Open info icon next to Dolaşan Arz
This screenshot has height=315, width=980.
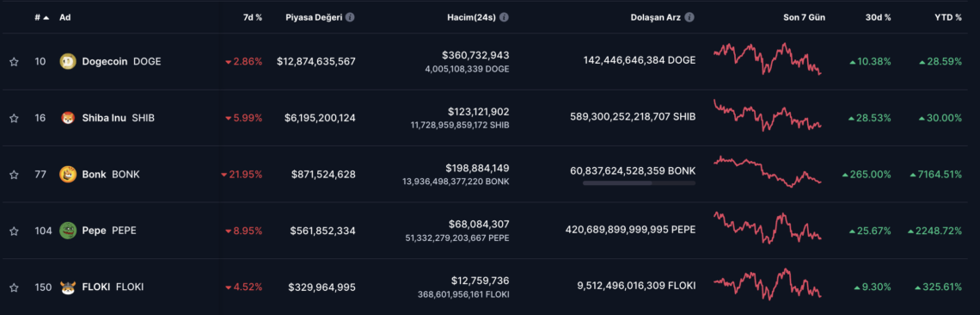[689, 17]
